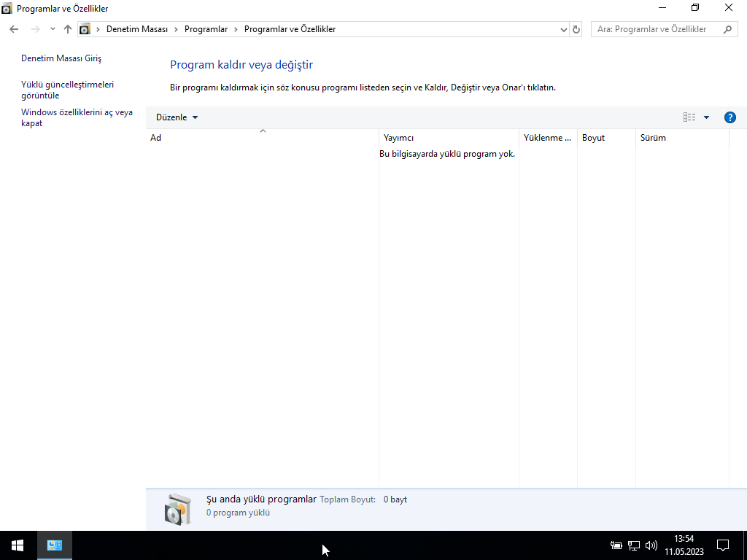The width and height of the screenshot is (747, 560).
Task: Select Denetim Masası in breadcrumb
Action: pyautogui.click(x=137, y=29)
